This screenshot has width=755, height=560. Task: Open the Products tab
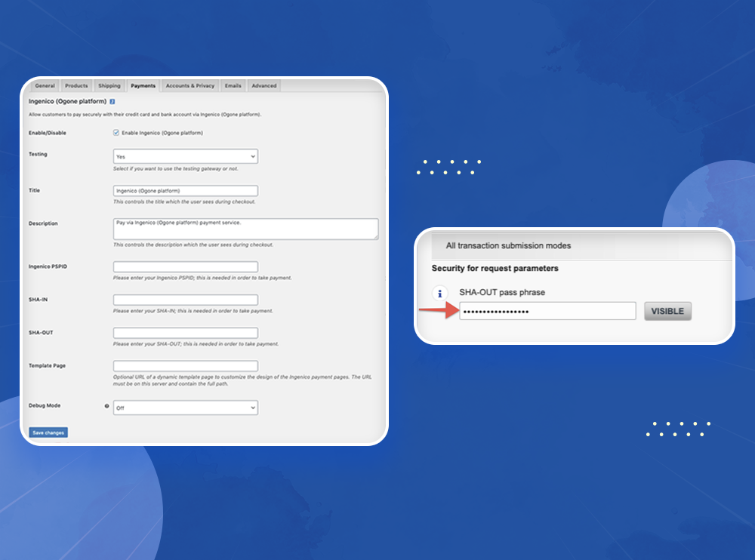(76, 86)
